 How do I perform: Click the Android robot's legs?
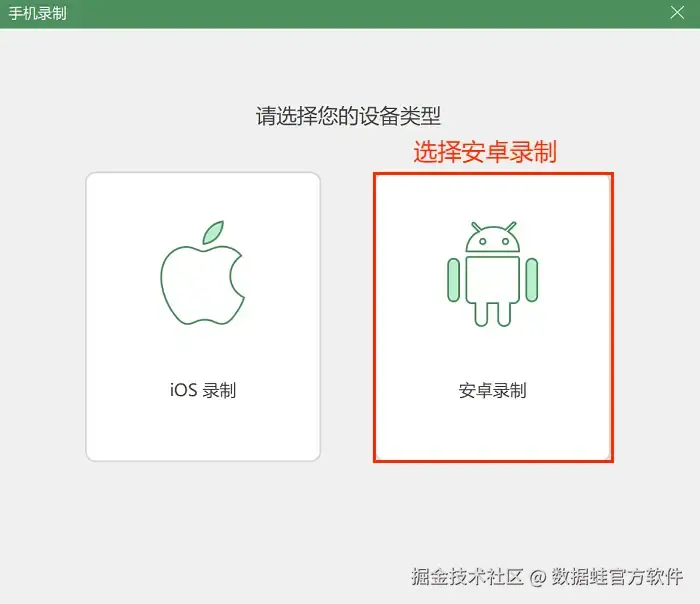coord(492,314)
